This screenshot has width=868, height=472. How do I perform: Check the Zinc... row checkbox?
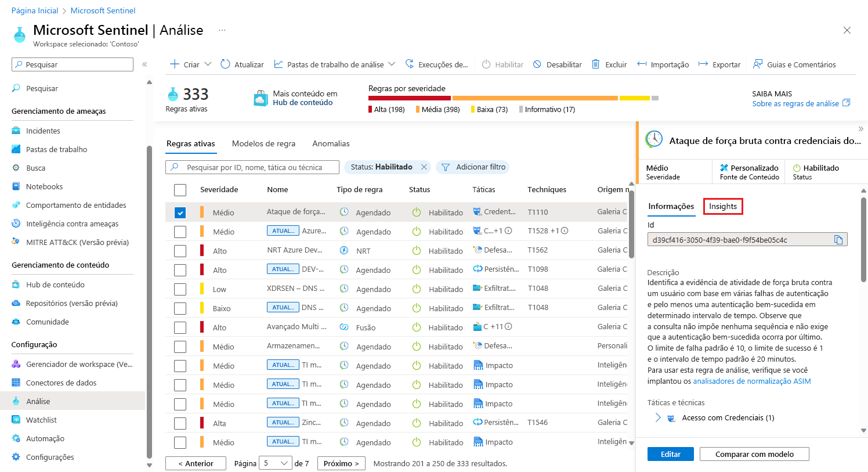pyautogui.click(x=180, y=423)
